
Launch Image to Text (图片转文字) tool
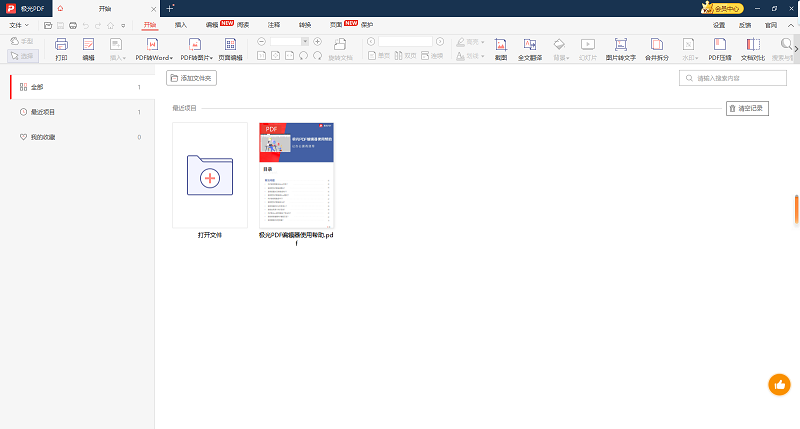[620, 49]
